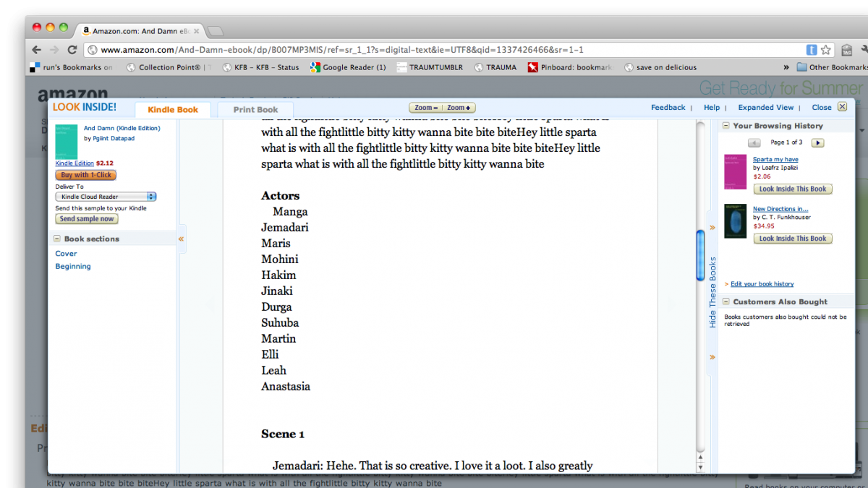Bookmark this page with the star icon
The height and width of the screenshot is (488, 868).
tap(827, 50)
